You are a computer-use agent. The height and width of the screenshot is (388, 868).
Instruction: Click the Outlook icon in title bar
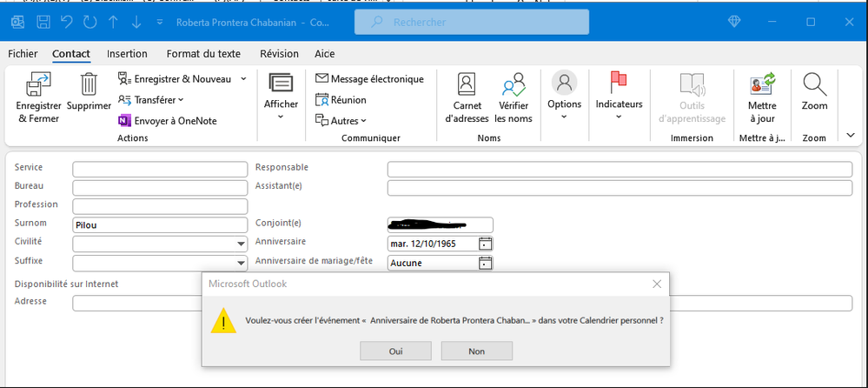18,22
